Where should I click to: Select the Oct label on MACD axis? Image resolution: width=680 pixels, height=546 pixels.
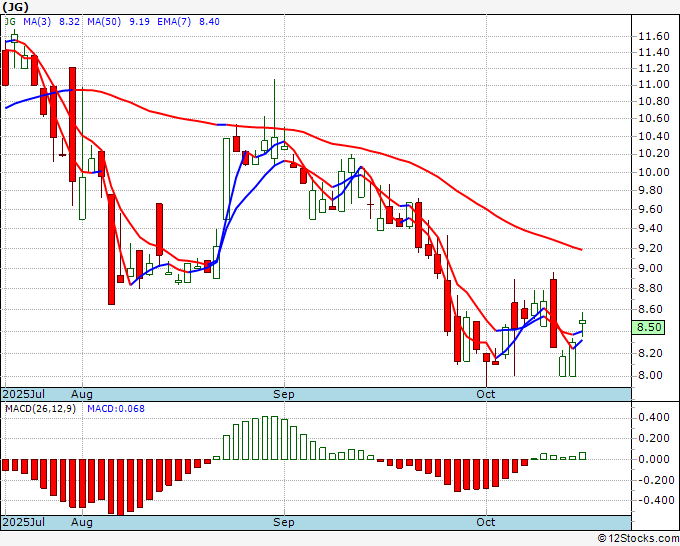point(485,522)
